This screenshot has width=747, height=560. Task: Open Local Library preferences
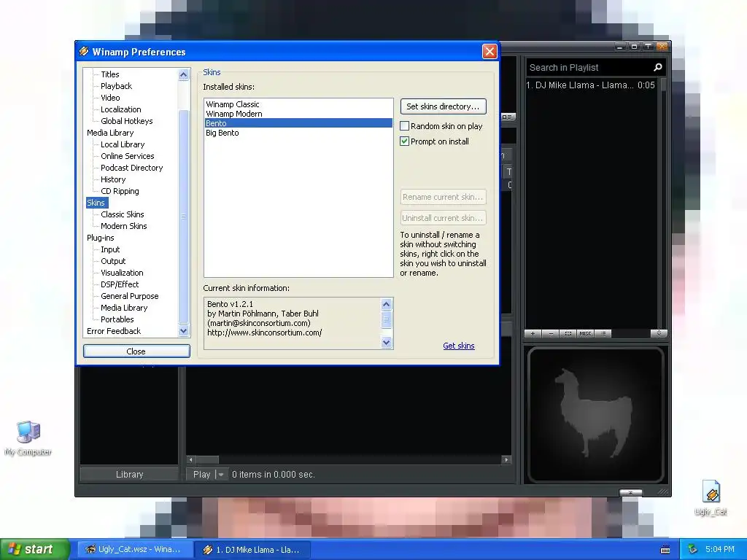pyautogui.click(x=123, y=144)
